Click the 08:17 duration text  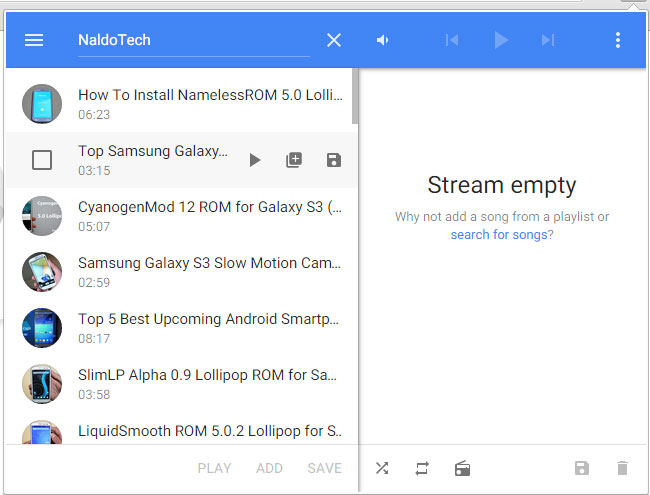[94, 339]
